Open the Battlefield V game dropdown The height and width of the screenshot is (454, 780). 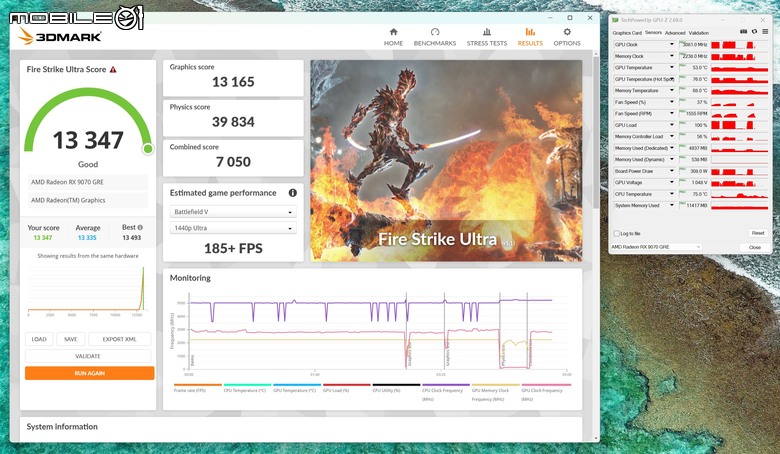pyautogui.click(x=233, y=212)
